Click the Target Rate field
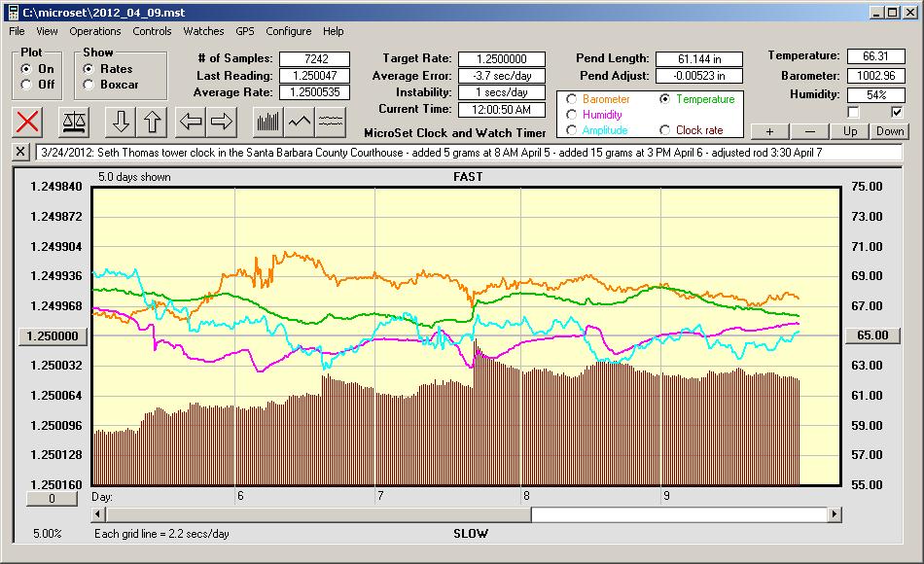 [x=502, y=59]
